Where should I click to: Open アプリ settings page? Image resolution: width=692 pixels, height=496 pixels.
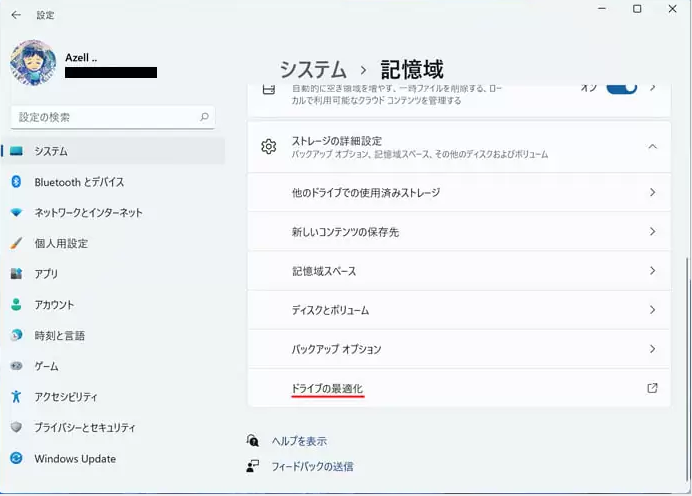[113, 274]
